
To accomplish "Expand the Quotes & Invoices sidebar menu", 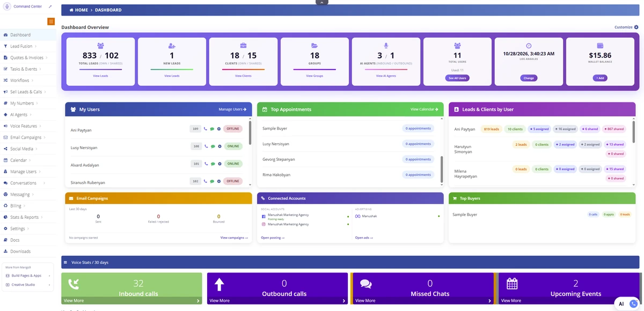I will [x=28, y=57].
